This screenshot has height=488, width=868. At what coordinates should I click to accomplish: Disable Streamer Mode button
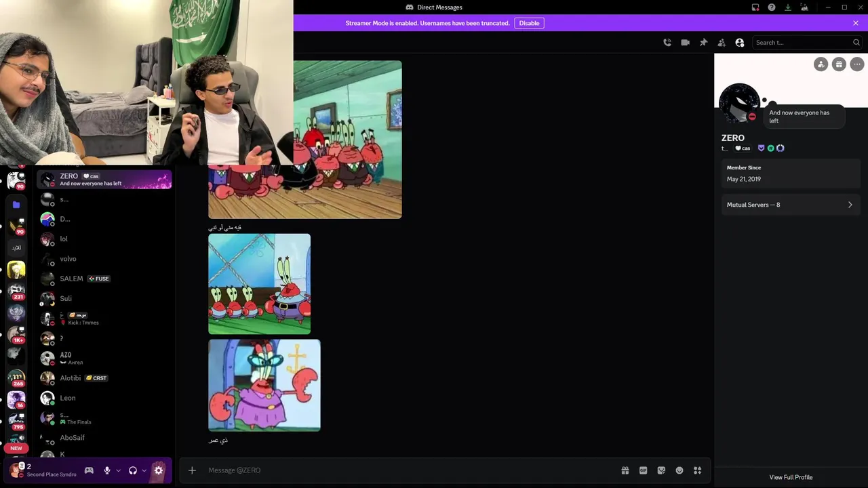(529, 23)
